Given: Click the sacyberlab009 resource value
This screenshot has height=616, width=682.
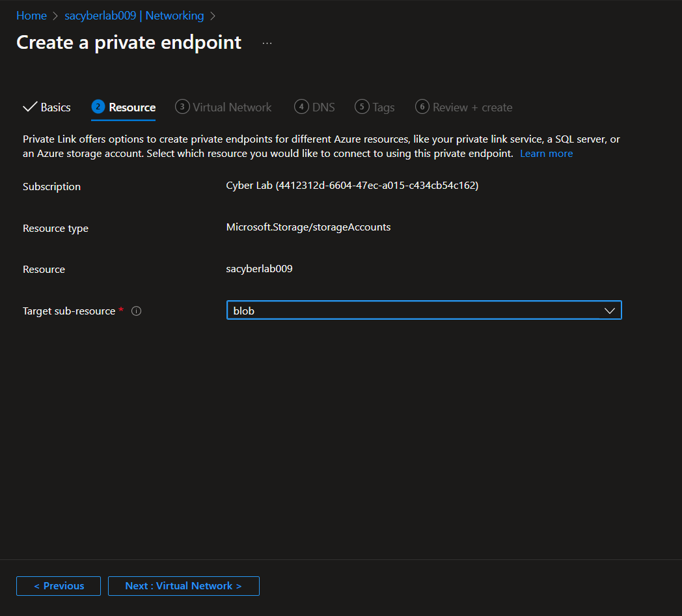Looking at the screenshot, I should tap(259, 268).
